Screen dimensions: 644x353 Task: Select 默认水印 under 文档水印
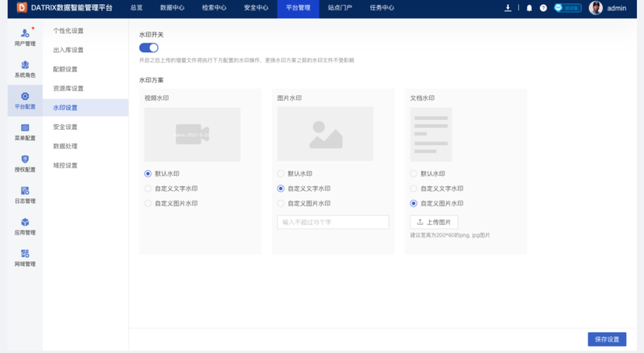click(x=414, y=173)
